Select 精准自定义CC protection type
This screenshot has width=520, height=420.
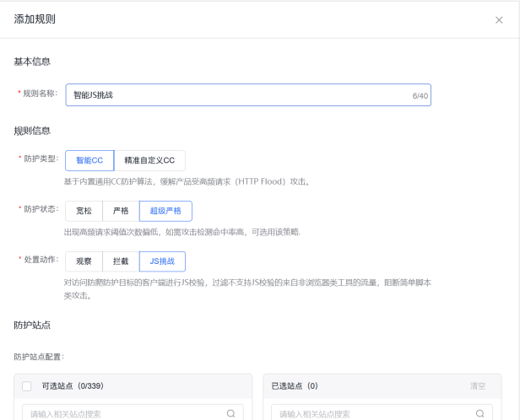click(x=149, y=160)
